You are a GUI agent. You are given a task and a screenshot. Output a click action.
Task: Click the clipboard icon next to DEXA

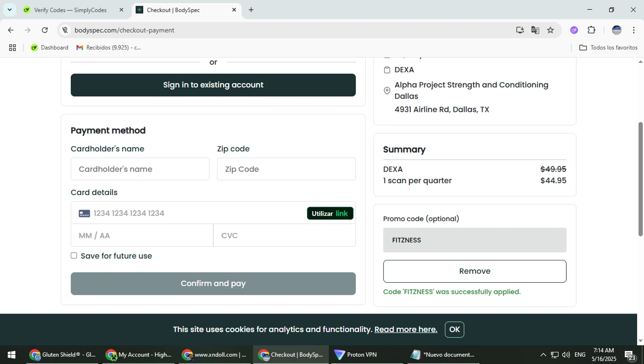(x=387, y=70)
